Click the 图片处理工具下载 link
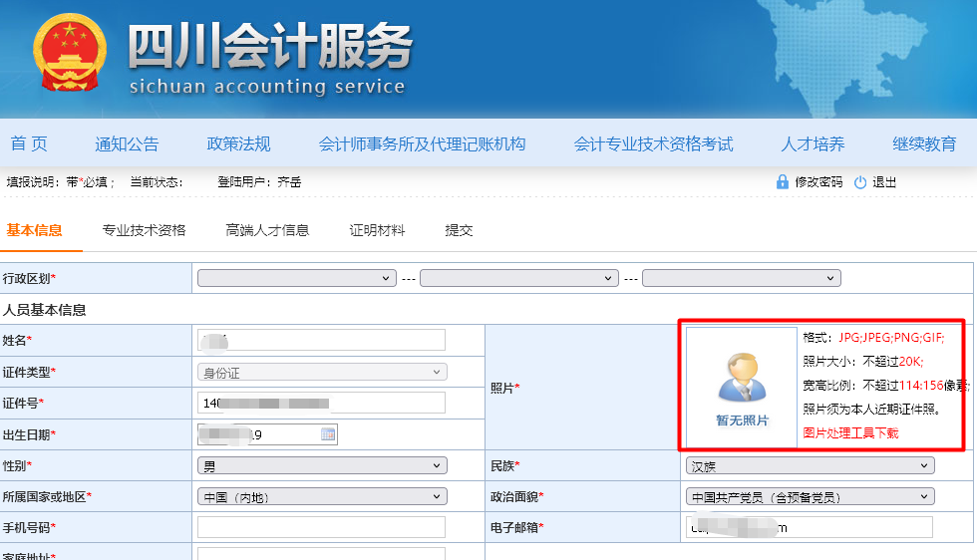The image size is (977, 560). [850, 432]
